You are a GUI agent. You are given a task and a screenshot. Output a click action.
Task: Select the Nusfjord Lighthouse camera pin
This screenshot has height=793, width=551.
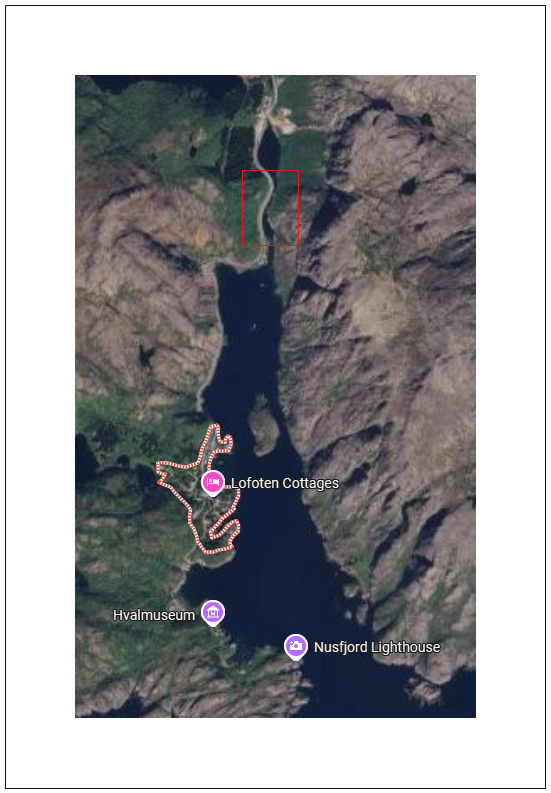[x=296, y=646]
